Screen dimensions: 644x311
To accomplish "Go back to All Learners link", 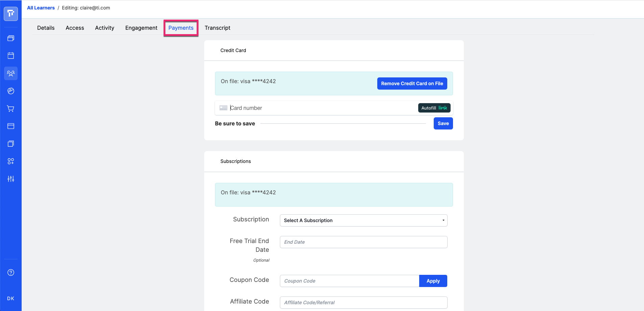I will (41, 8).
